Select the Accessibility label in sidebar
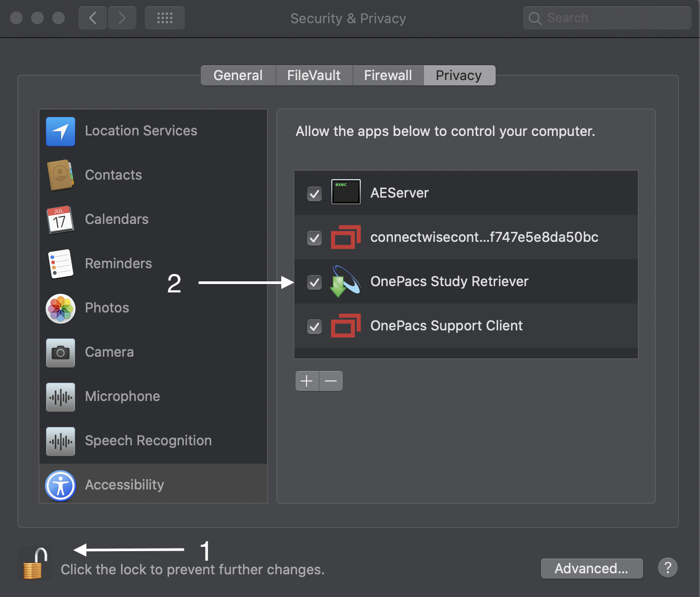The width and height of the screenshot is (700, 597). pyautogui.click(x=124, y=485)
